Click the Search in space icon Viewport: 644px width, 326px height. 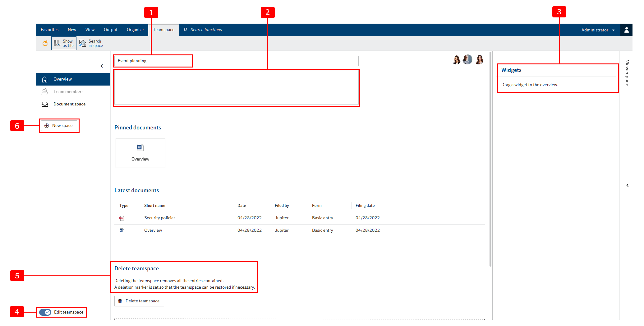click(x=83, y=43)
